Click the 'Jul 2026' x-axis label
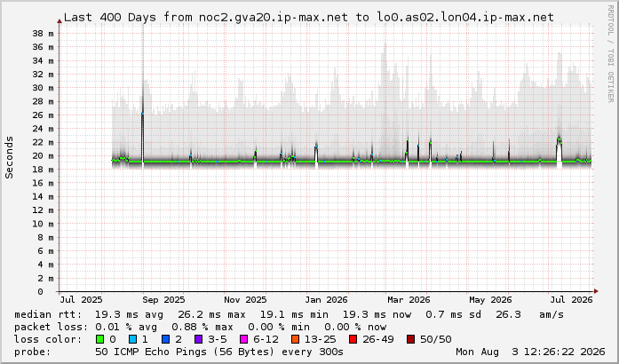The height and width of the screenshot is (364, 619). [x=571, y=300]
